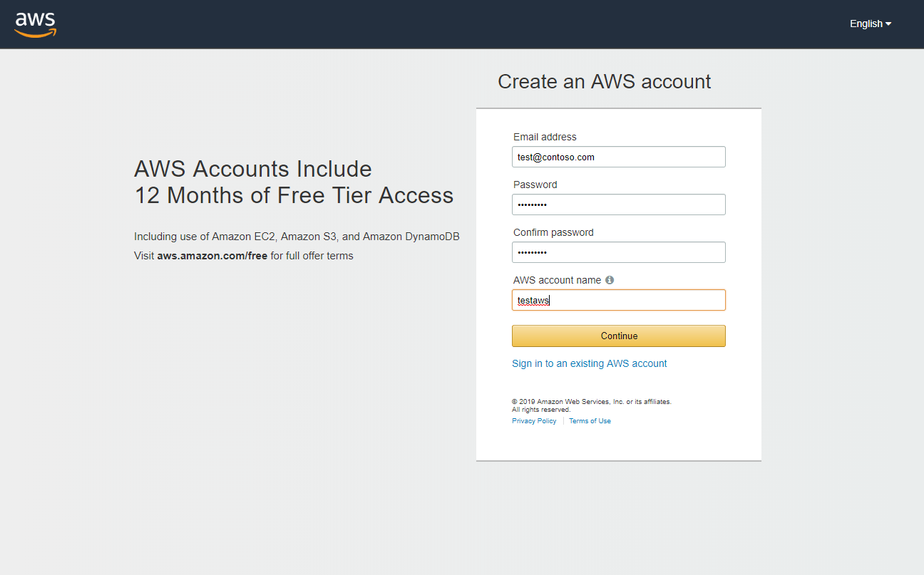The height and width of the screenshot is (575, 924).
Task: Click the yellow Continue button
Action: click(619, 336)
